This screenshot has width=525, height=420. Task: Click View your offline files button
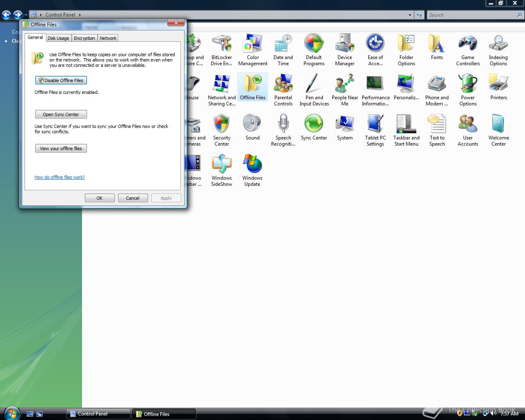click(x=61, y=148)
